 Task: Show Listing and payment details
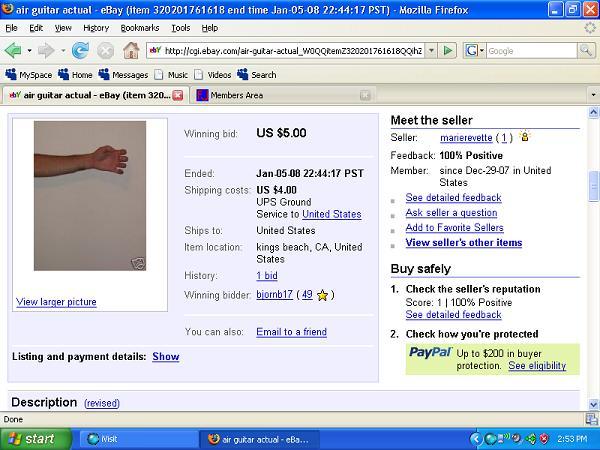166,357
